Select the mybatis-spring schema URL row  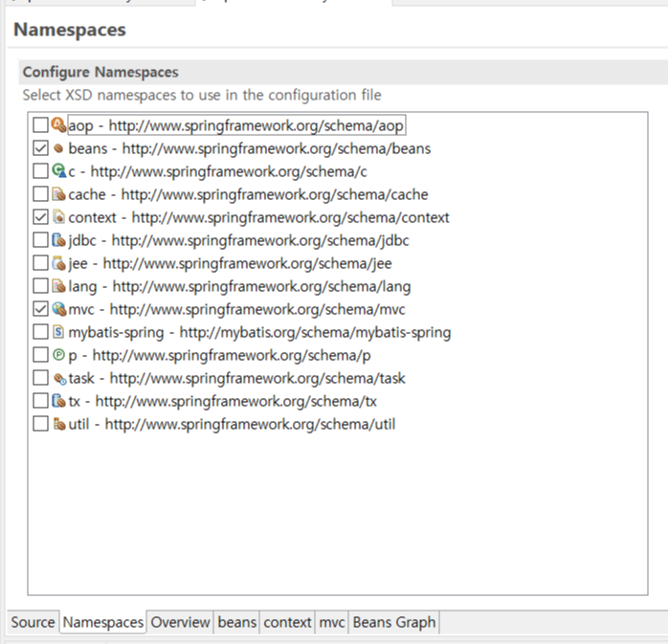[x=259, y=333]
